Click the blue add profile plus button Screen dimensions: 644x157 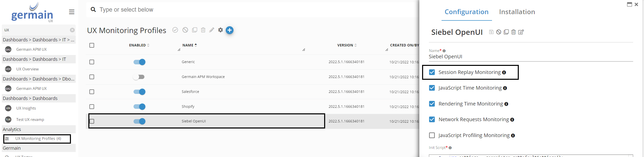229,30
